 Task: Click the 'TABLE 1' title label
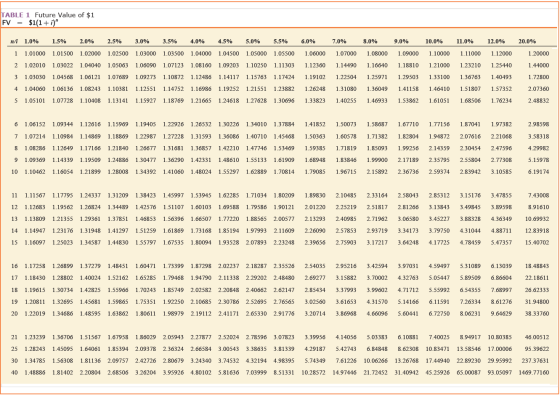click(15, 15)
